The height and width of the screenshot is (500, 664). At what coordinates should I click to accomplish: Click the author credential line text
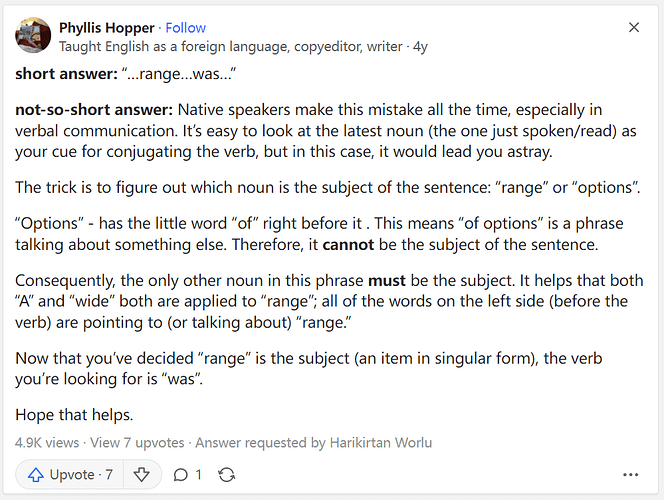point(231,47)
